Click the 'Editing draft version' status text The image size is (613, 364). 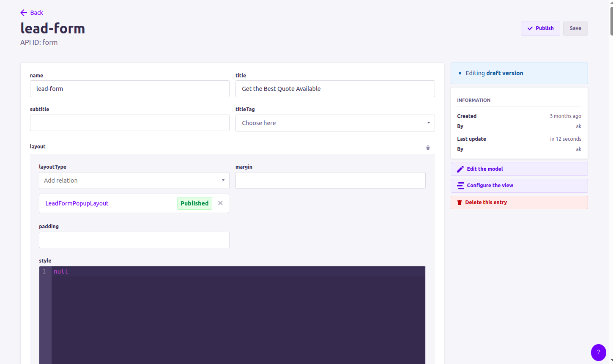pyautogui.click(x=494, y=73)
